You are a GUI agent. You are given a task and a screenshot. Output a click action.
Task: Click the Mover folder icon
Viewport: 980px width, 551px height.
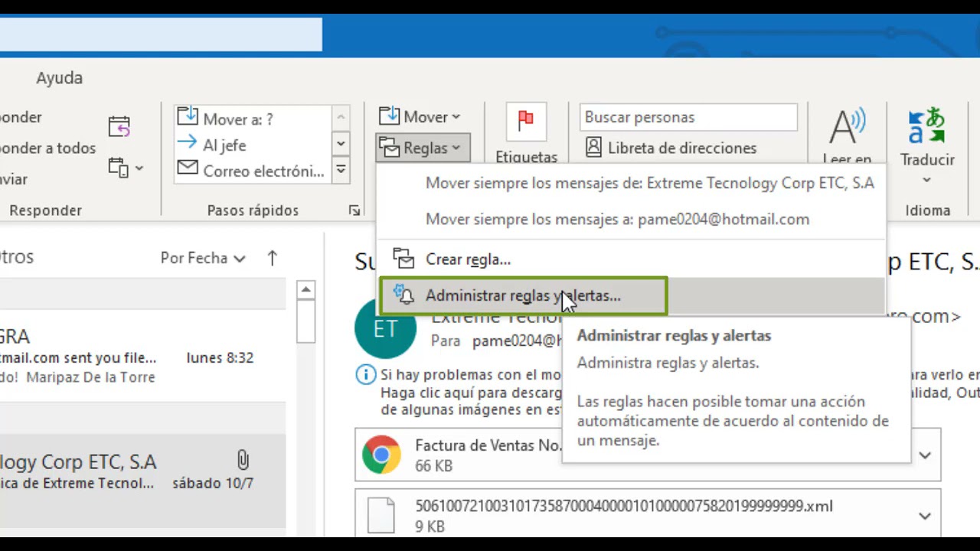(x=389, y=116)
